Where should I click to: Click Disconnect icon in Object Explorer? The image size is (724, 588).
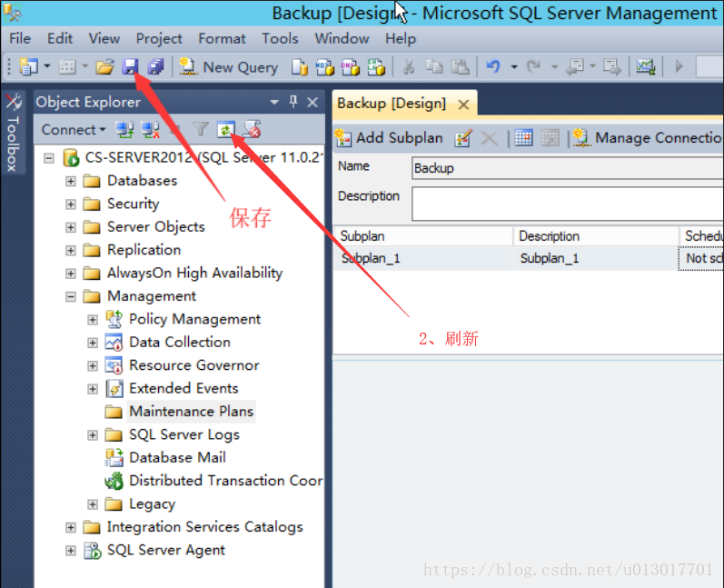coord(150,130)
